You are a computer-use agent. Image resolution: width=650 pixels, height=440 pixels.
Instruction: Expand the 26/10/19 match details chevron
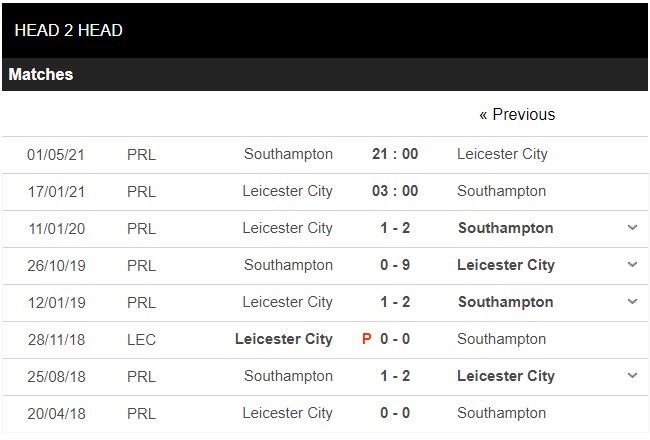point(632,265)
